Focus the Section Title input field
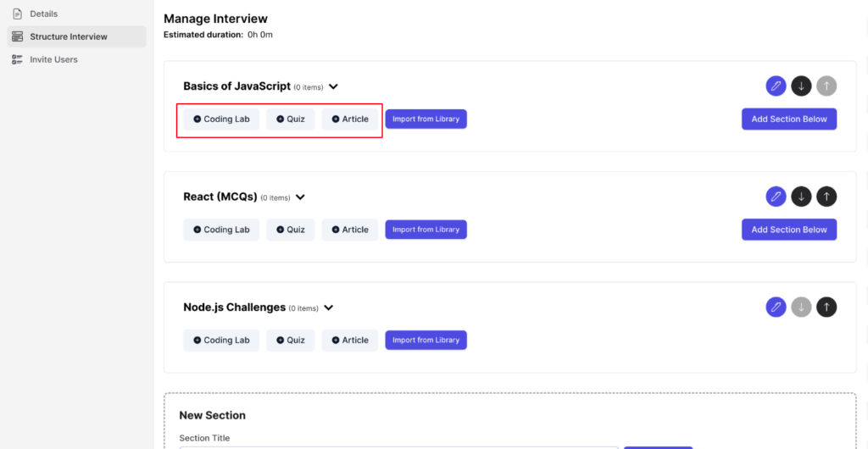Viewport: 868px width, 449px height. click(x=398, y=447)
